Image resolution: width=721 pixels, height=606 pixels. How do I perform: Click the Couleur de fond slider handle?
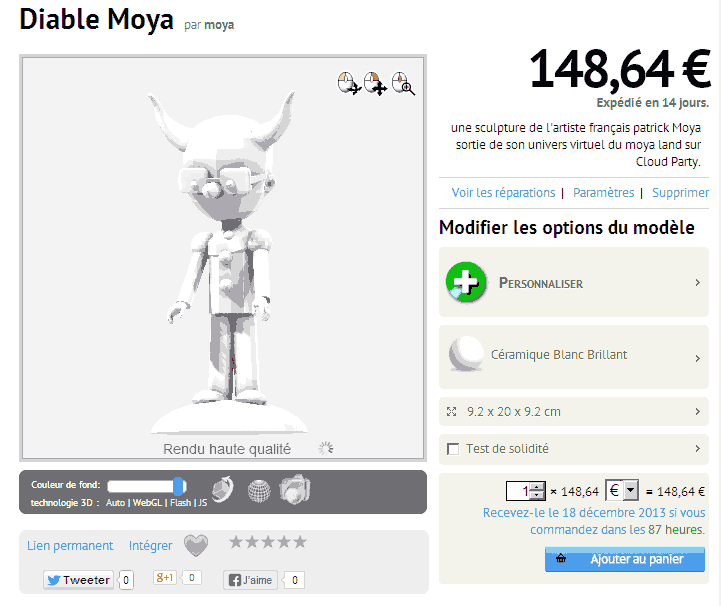click(178, 486)
